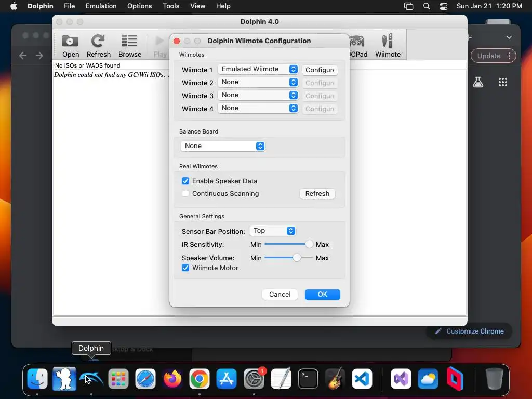Screen dimensions: 532x399
Task: Click the OK button
Action: click(322, 294)
